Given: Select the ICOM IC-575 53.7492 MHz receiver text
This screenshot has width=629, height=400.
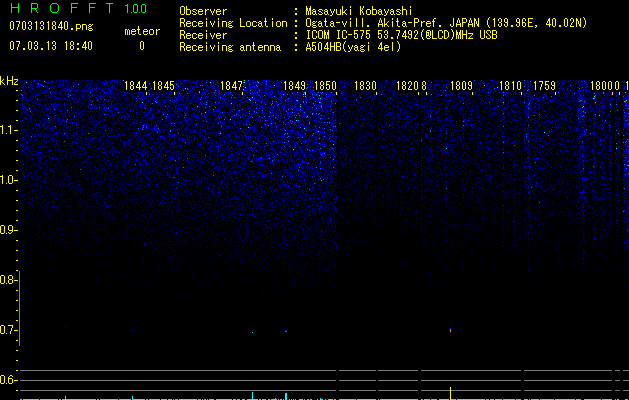Looking at the screenshot, I should (x=401, y=35).
